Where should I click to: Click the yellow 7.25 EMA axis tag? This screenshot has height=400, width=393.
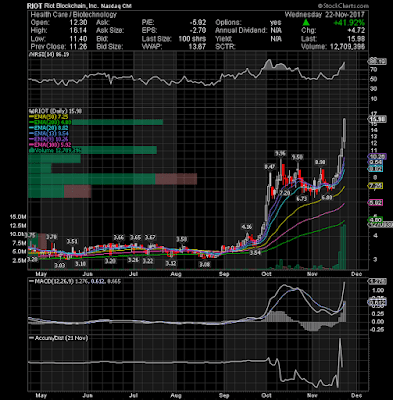click(375, 186)
